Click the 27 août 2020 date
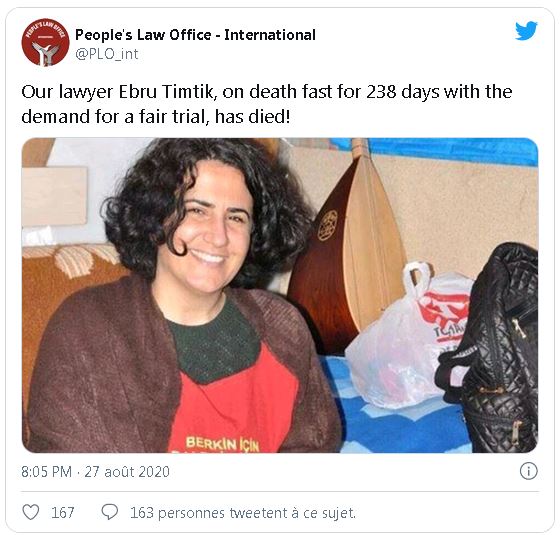Viewport: 560px width, 535px height. [x=127, y=472]
